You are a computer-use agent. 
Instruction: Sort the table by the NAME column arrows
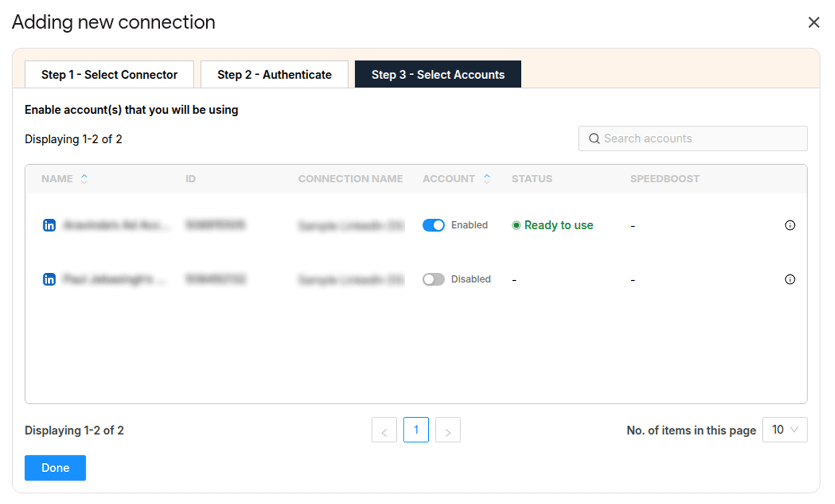[x=85, y=179]
